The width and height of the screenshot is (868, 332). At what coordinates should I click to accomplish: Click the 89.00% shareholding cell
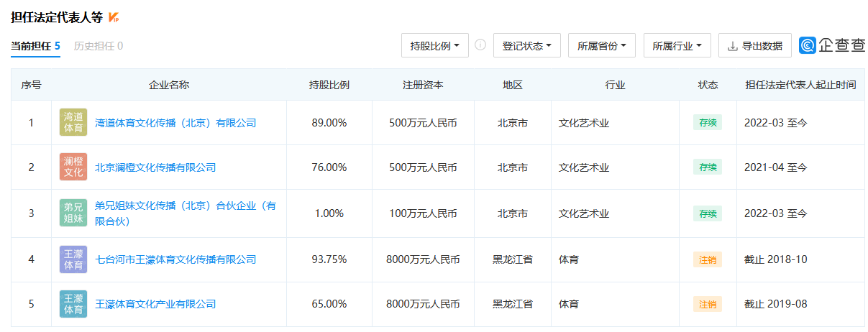coord(329,123)
